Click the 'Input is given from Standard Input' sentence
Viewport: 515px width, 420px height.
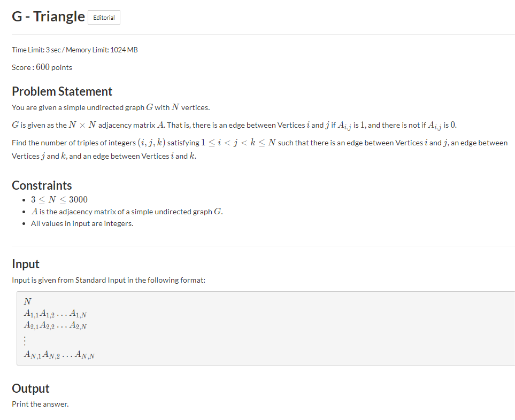pos(109,280)
